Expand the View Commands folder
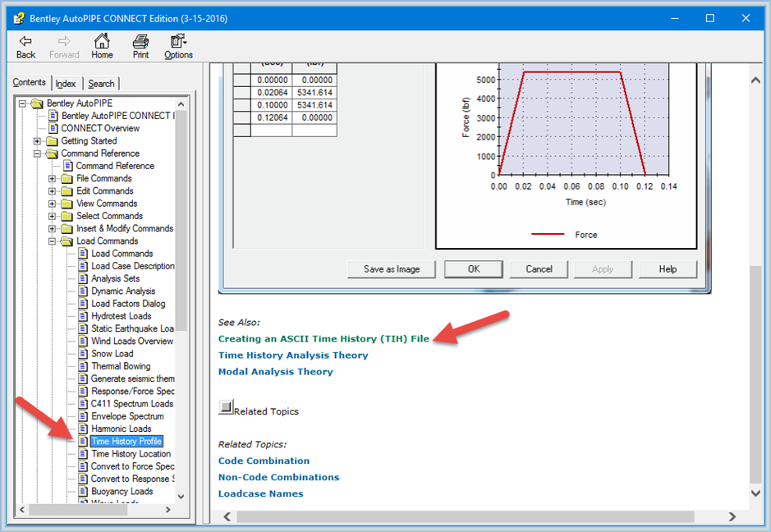 point(52,204)
